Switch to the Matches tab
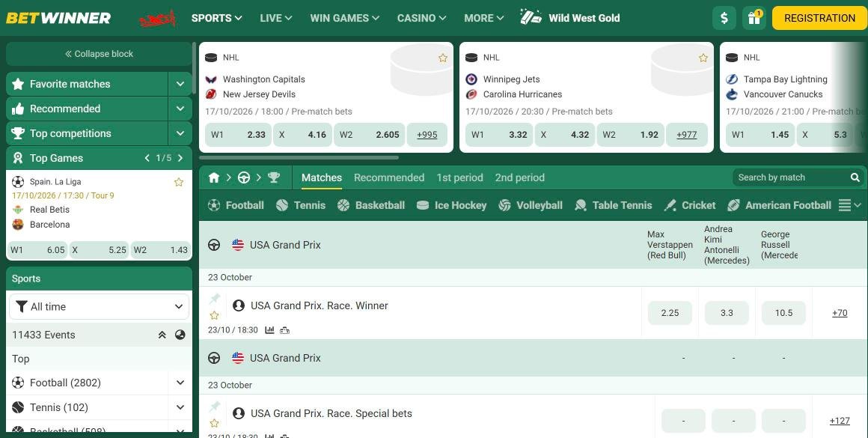Screen dimensions: 868x438 coord(322,177)
